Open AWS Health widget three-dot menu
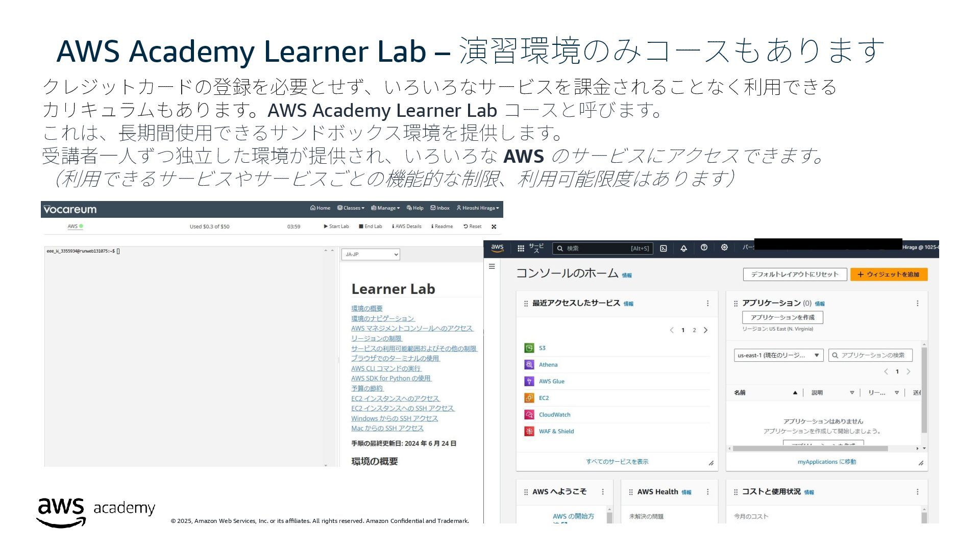The image size is (980, 551). click(707, 492)
